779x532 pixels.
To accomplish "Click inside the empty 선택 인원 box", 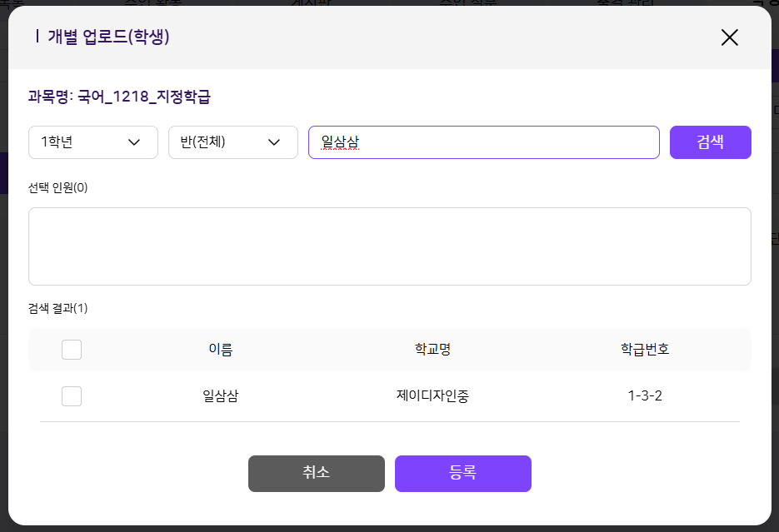I will point(389,246).
